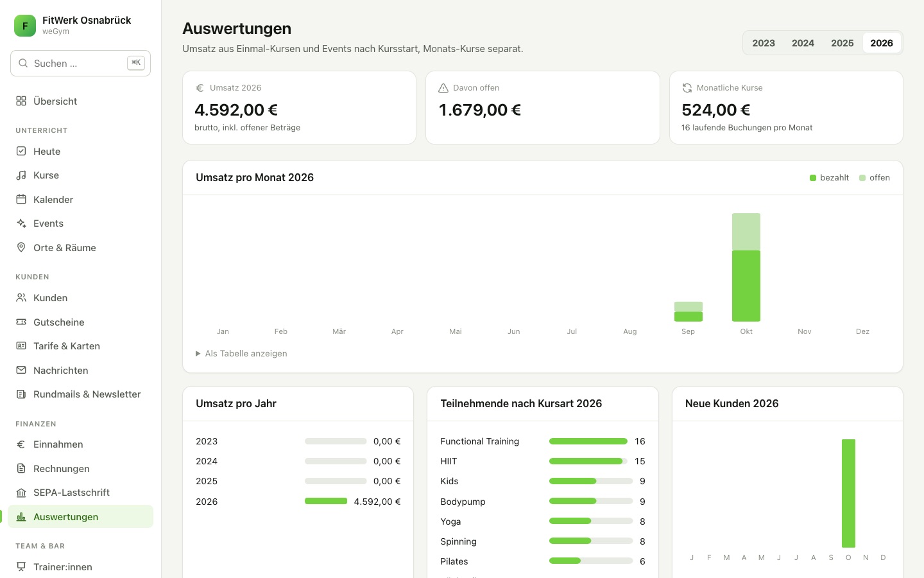Click the October bar in monthly revenue chart
This screenshot has height=578, width=924.
pos(746,267)
